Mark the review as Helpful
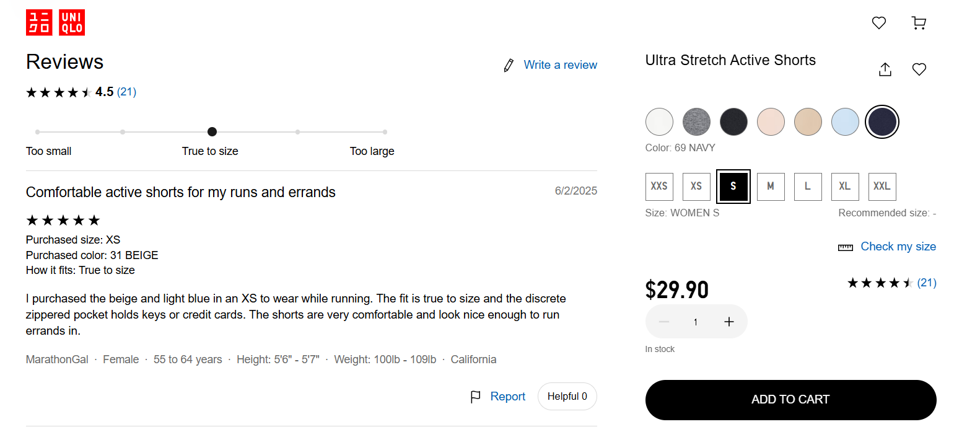 (567, 397)
